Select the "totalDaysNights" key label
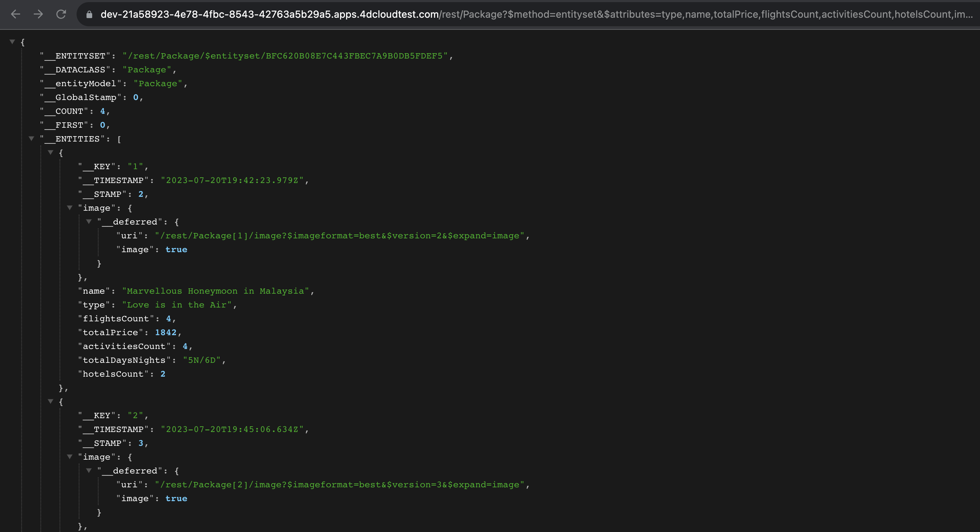 pyautogui.click(x=124, y=360)
